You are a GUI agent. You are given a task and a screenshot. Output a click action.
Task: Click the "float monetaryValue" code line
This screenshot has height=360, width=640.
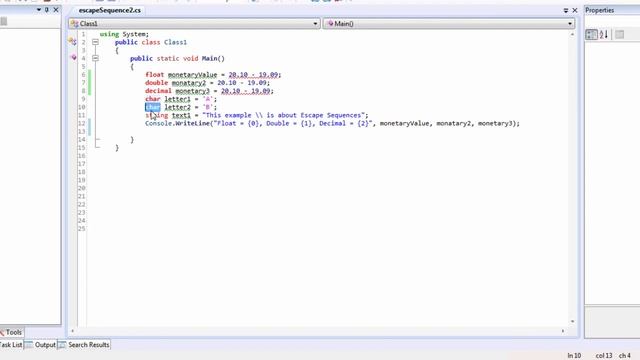213,75
